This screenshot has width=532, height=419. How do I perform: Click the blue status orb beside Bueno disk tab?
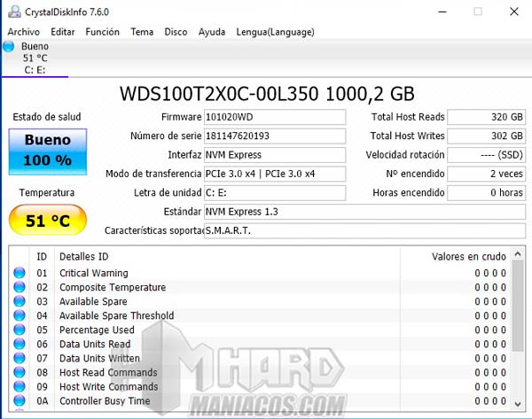click(9, 46)
